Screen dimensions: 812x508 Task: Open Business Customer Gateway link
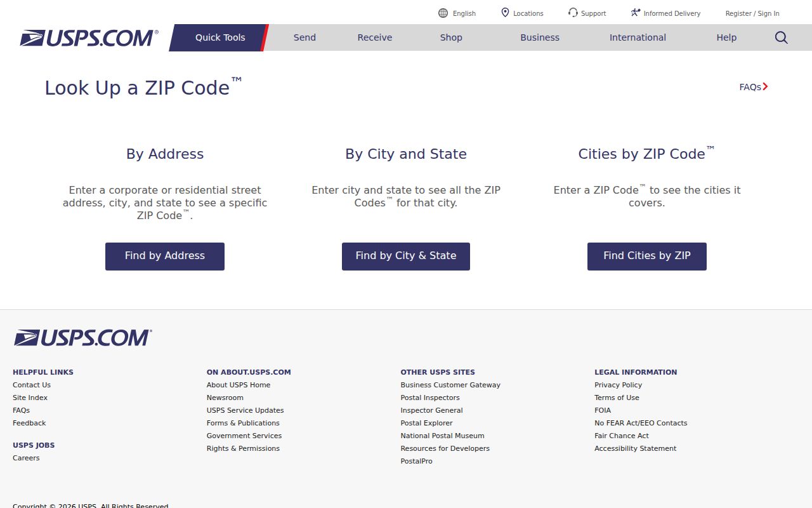click(x=450, y=385)
